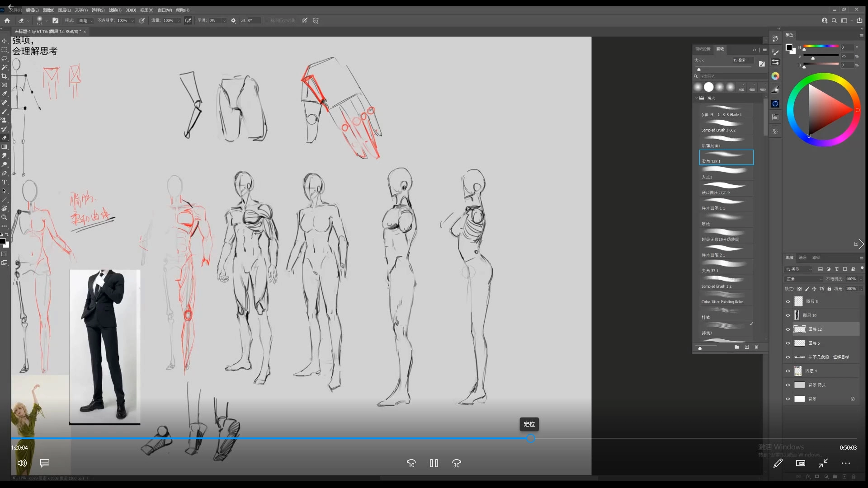Select the Clone Stamp tool
The image size is (868, 488).
[x=5, y=120]
